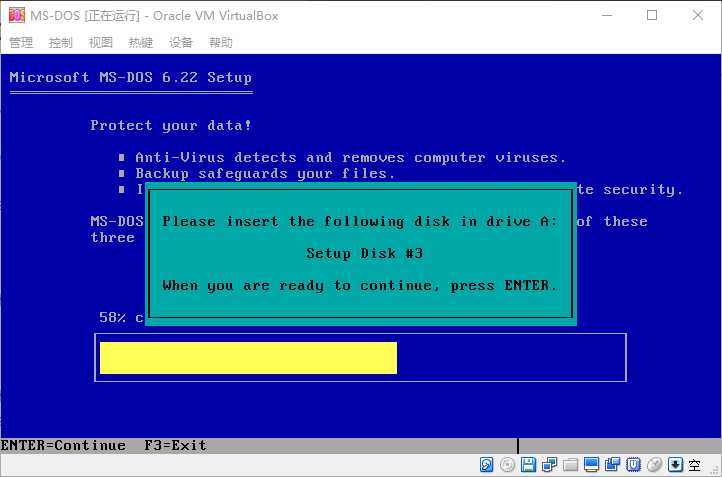Click the 空 host key indicator

[694, 465]
